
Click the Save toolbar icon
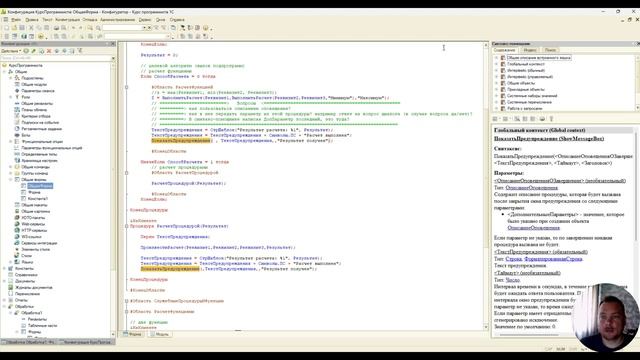[x=22, y=28]
